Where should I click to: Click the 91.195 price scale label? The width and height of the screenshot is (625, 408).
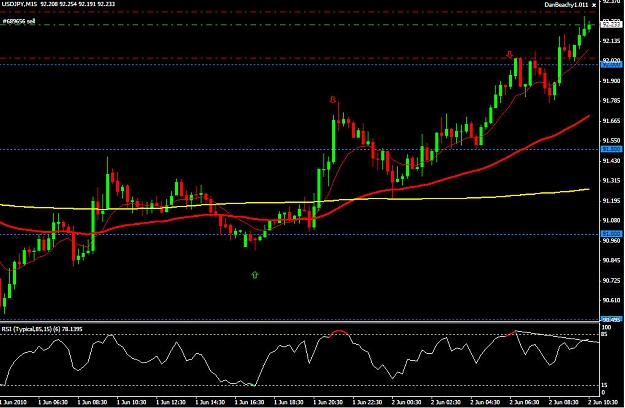tap(612, 200)
